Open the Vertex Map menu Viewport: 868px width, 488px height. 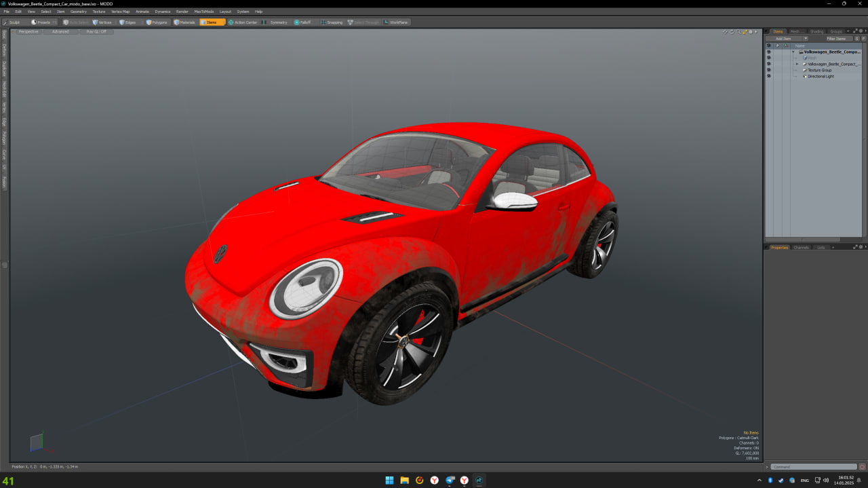click(121, 12)
